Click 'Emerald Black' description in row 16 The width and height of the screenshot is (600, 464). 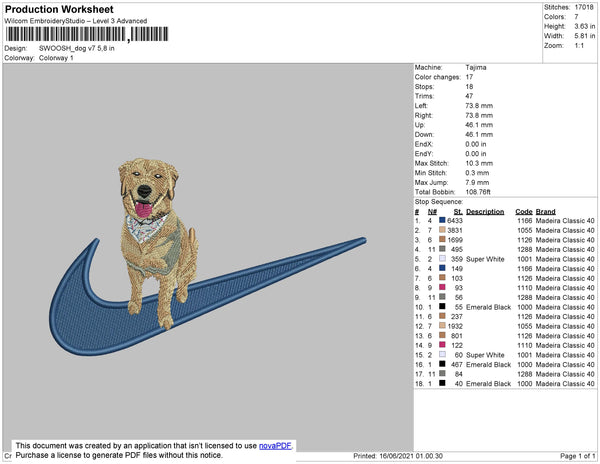coord(488,364)
